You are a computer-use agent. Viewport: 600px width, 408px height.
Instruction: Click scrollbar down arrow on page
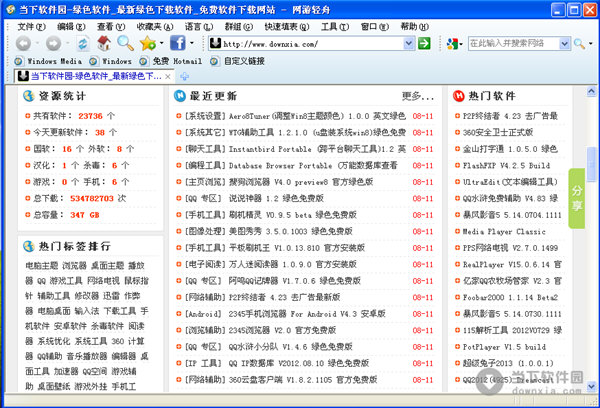[x=591, y=386]
